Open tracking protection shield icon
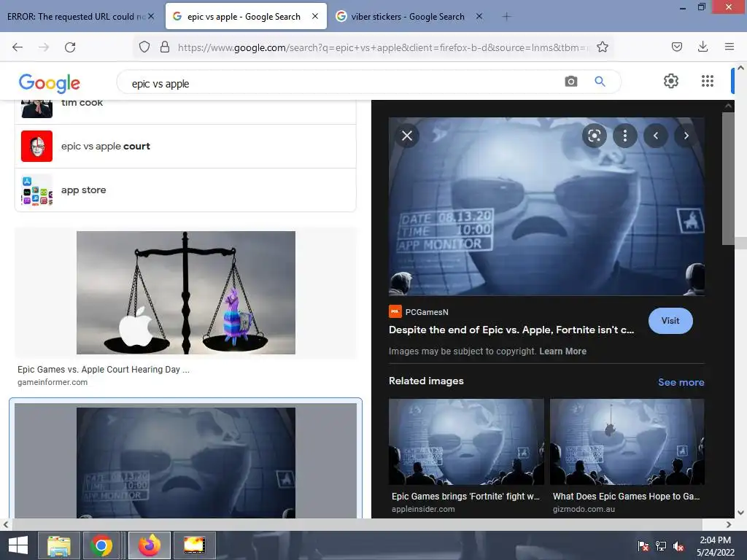Viewport: 747px width, 560px height. (x=144, y=47)
